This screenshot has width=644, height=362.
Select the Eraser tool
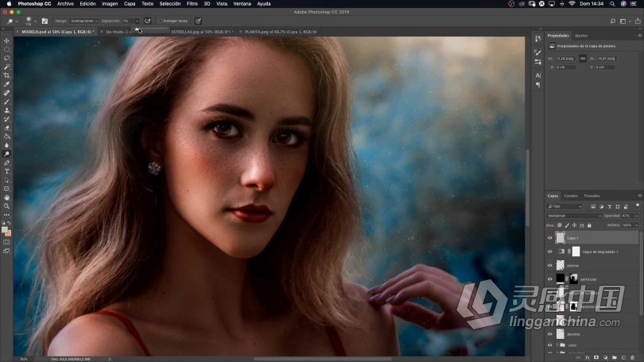tap(6, 128)
